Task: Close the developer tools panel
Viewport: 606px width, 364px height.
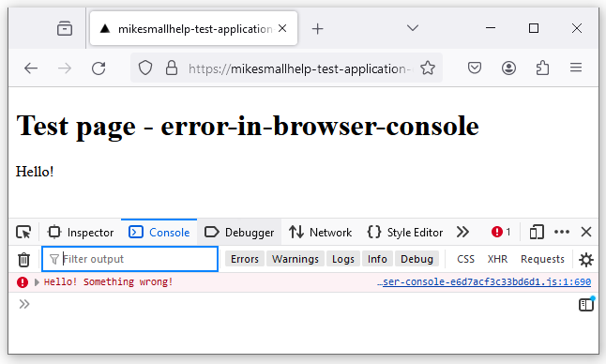Action: pos(586,232)
